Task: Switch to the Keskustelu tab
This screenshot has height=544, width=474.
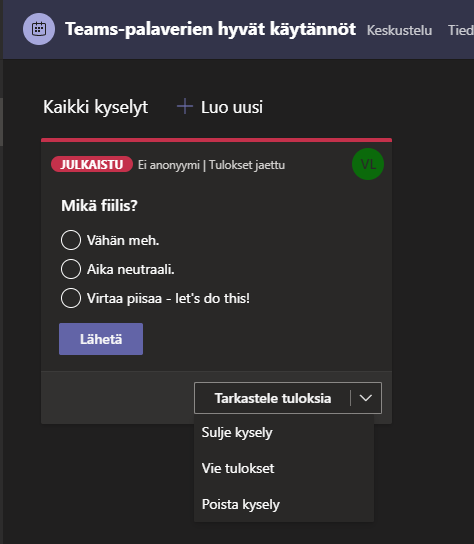Action: pos(399,30)
